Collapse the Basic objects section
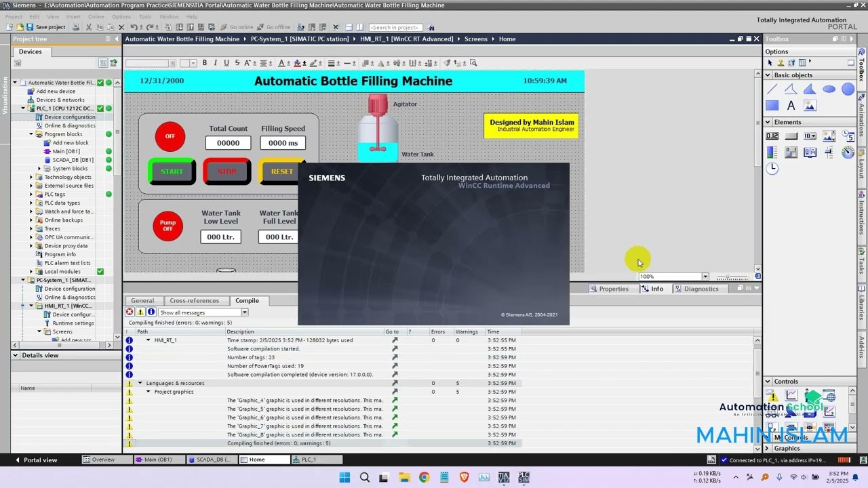The height and width of the screenshot is (488, 868). point(768,75)
